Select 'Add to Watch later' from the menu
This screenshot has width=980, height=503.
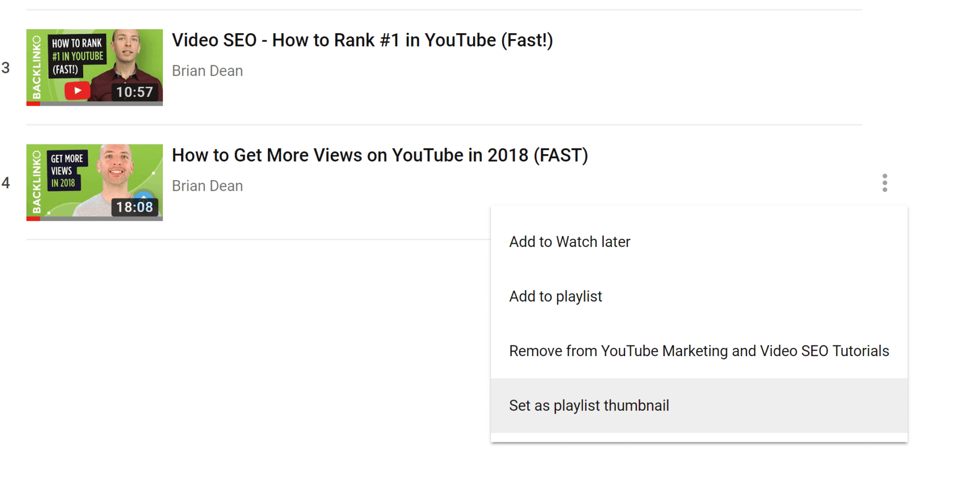569,242
